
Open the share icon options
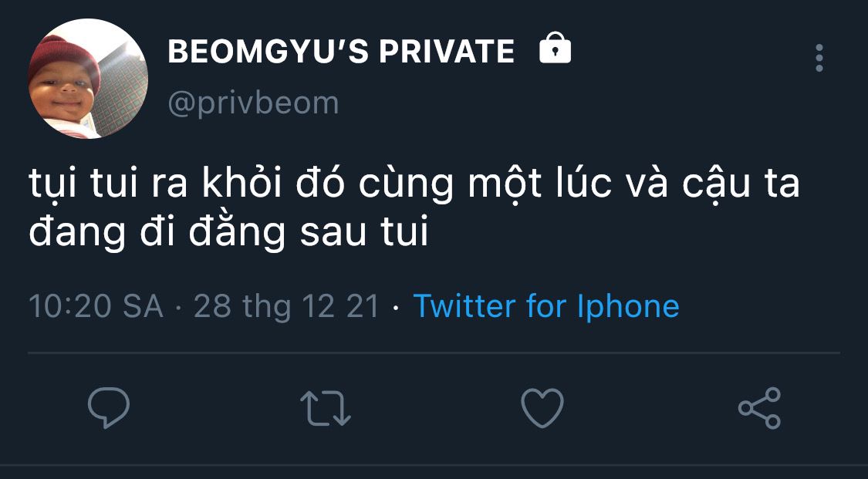point(759,408)
